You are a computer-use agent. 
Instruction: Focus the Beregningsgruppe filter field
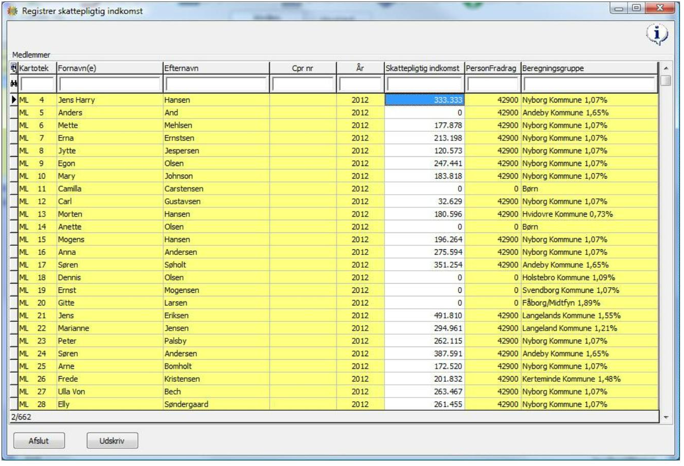(x=589, y=84)
